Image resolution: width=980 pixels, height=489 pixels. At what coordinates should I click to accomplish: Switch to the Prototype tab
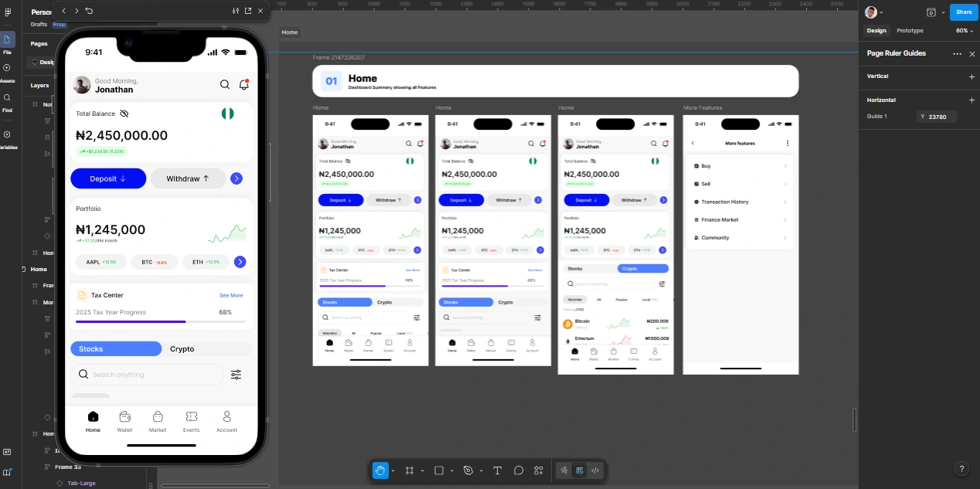click(910, 31)
